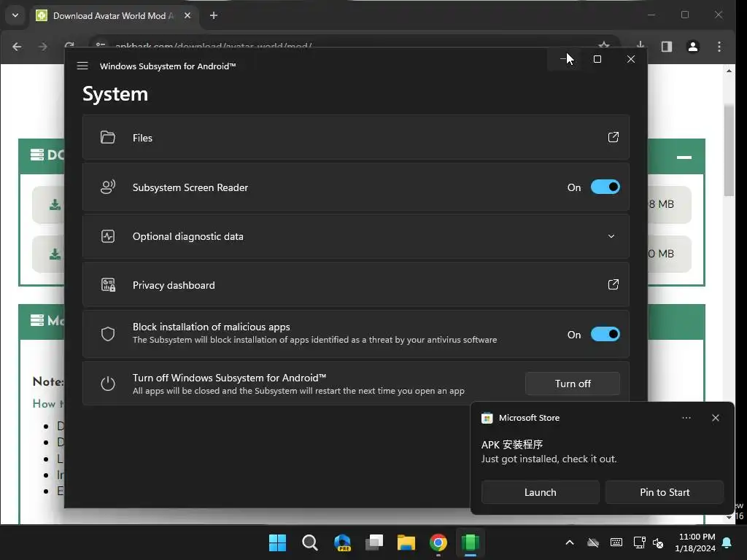
Task: Click the green WSA taskbar icon
Action: tap(471, 542)
